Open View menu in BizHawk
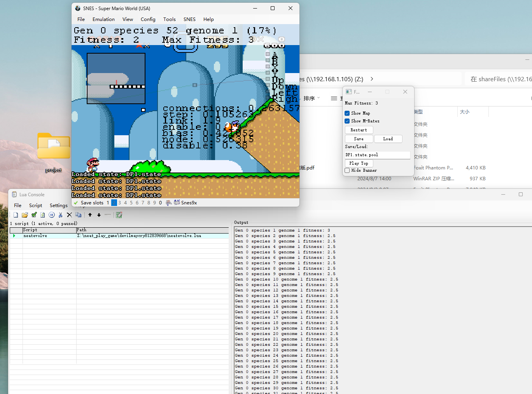Image resolution: width=532 pixels, height=394 pixels. (128, 19)
